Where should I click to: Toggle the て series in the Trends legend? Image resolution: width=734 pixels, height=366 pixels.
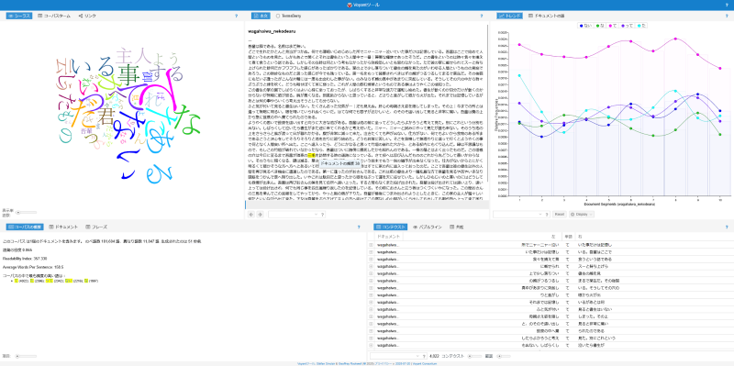point(614,26)
